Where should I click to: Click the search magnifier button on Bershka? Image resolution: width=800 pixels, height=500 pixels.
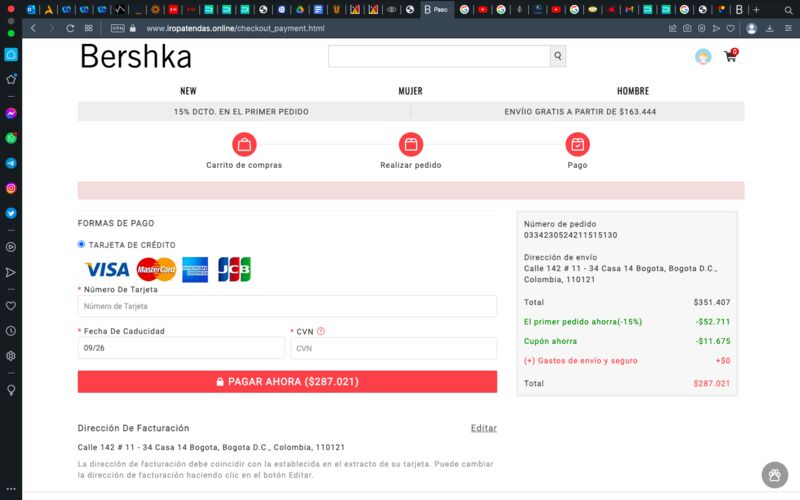click(558, 56)
